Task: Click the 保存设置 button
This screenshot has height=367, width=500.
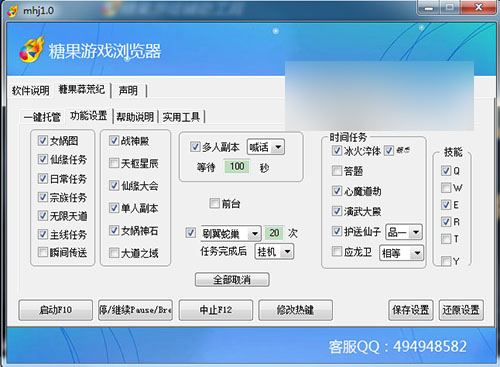Action: (x=411, y=310)
